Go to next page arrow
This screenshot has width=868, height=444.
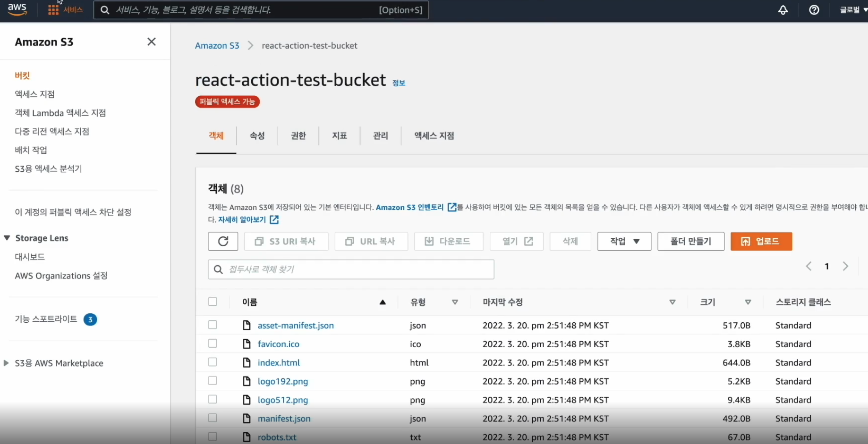[845, 267]
